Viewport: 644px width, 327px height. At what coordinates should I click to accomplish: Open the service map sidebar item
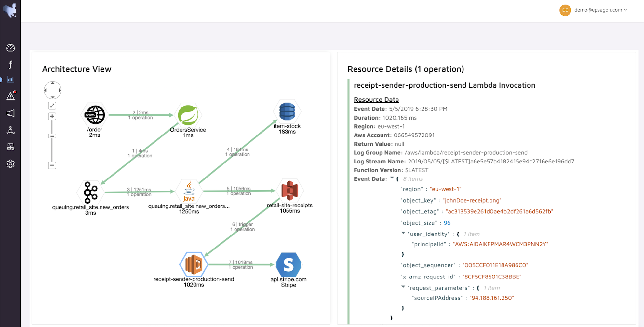(10, 130)
